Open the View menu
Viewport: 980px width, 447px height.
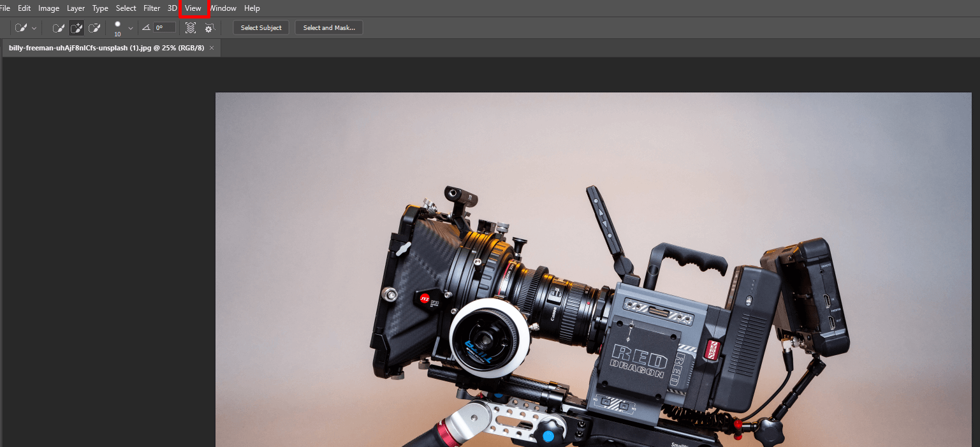click(193, 8)
